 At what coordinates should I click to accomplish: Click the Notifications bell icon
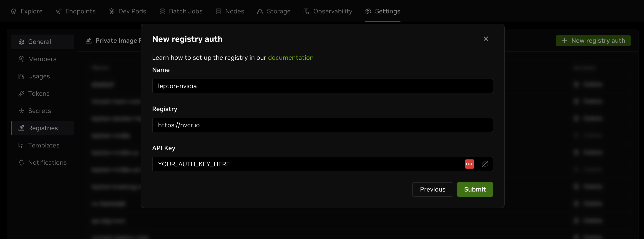tap(22, 163)
